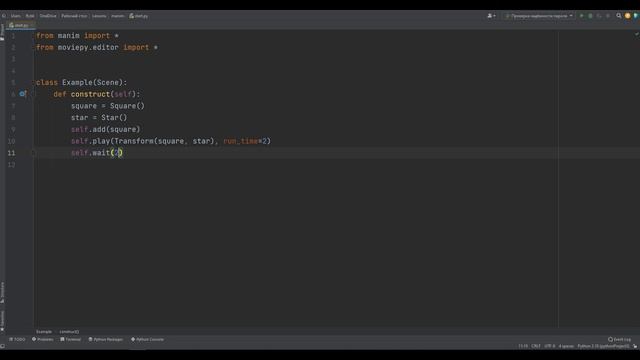Click on moviepy.editor in import line
Screen dimensions: 640x360
[x=88, y=47]
